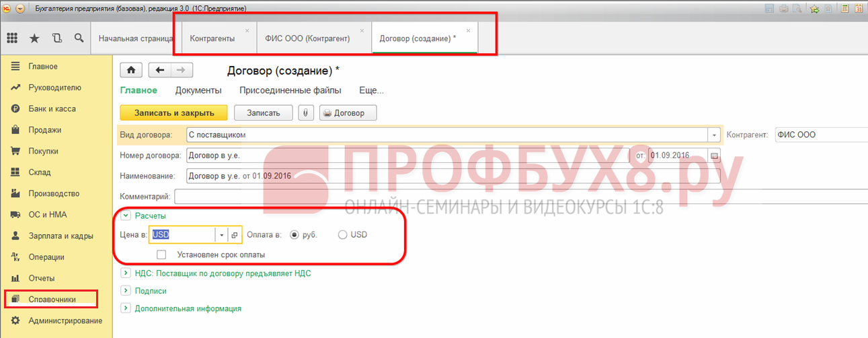
Task: Open Favorites star icon in the toolbar
Action: 34,38
